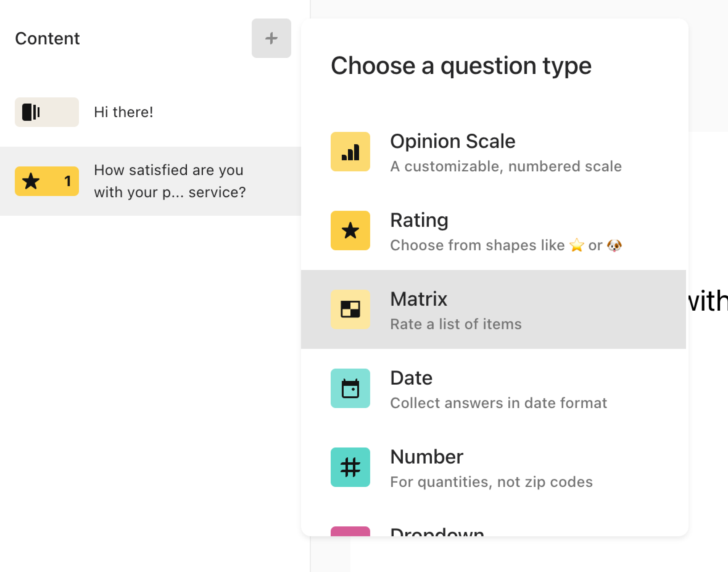This screenshot has height=572, width=728.
Task: Click the welcome screen icon beside Hi there
Action: (x=47, y=112)
